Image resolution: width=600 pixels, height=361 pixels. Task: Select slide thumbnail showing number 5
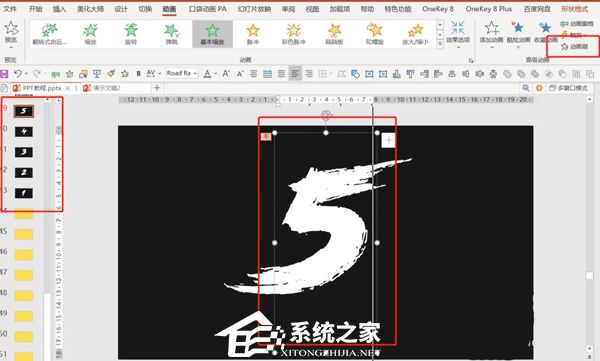[x=24, y=111]
